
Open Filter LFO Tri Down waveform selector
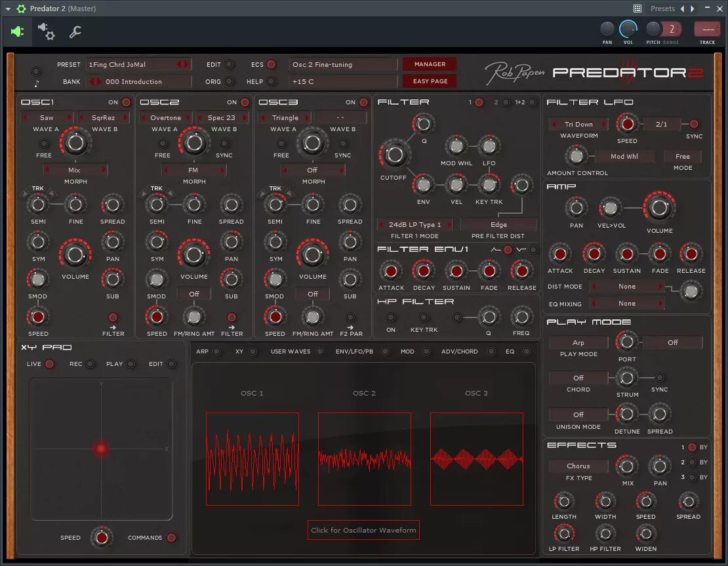click(x=578, y=125)
